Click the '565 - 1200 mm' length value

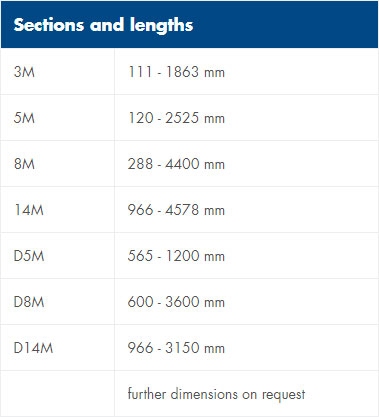pyautogui.click(x=176, y=256)
